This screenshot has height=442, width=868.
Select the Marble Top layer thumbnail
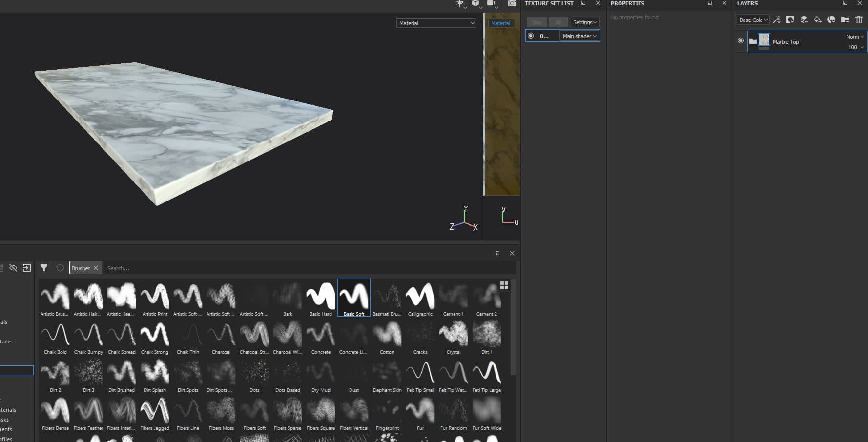point(764,40)
